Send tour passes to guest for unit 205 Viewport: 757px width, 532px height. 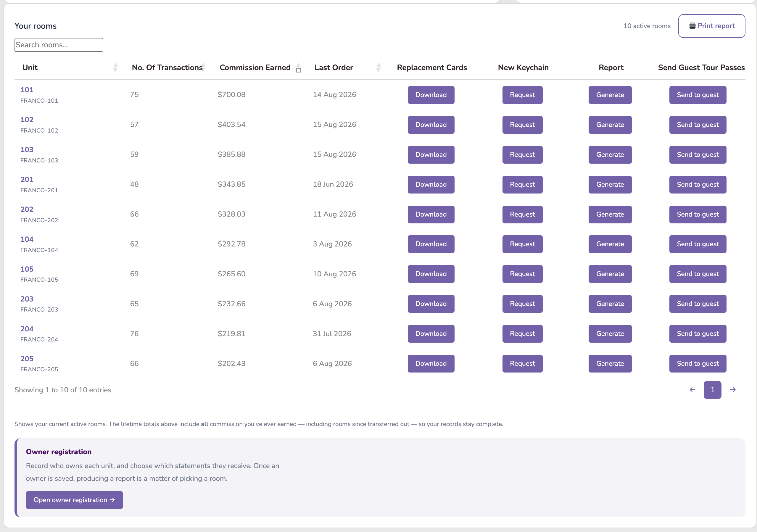pyautogui.click(x=698, y=364)
